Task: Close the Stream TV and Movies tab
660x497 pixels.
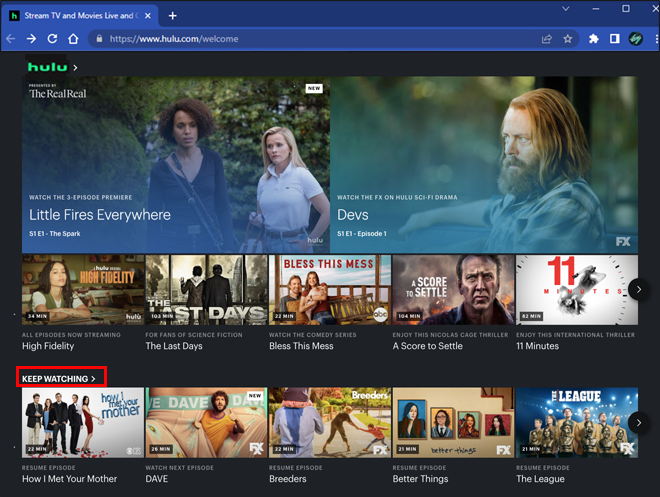Action: pyautogui.click(x=148, y=16)
